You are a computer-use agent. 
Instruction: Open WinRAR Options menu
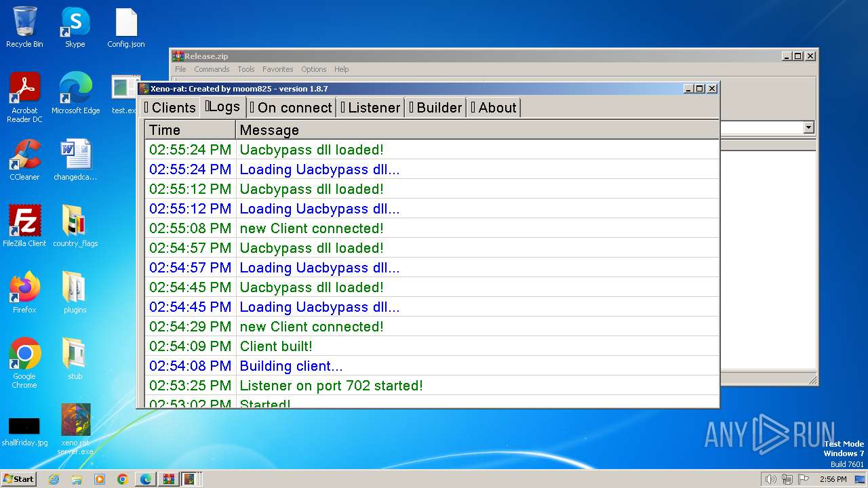tap(314, 69)
